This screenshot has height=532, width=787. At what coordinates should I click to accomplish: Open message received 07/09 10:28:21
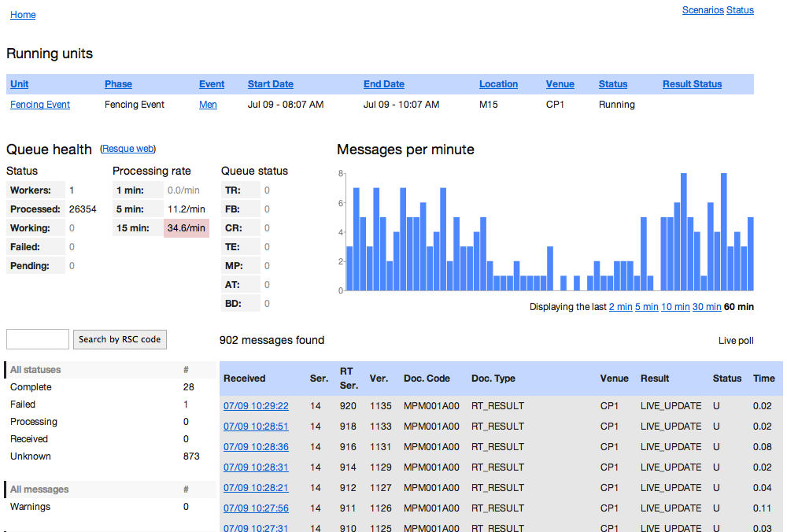click(x=256, y=488)
